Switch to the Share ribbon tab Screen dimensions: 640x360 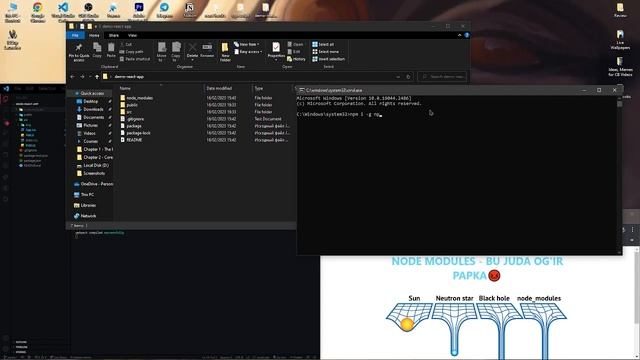(x=114, y=36)
